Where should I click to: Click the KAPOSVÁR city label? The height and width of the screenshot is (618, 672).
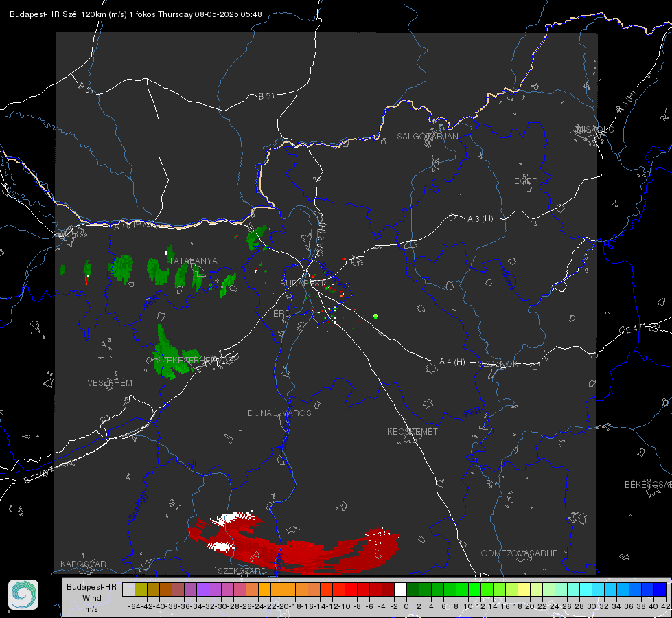[x=83, y=564]
